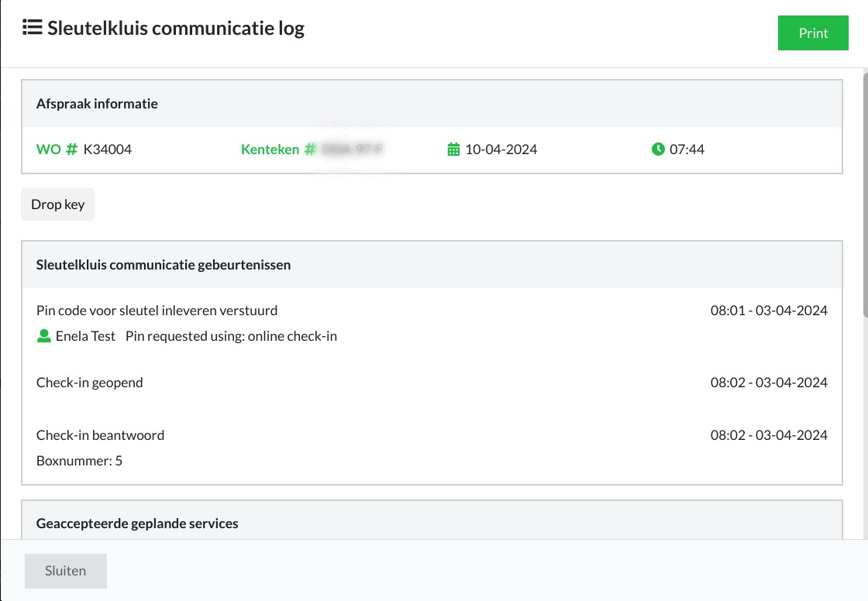This screenshot has width=868, height=601.
Task: Click the hash symbol after WO
Action: [x=71, y=149]
